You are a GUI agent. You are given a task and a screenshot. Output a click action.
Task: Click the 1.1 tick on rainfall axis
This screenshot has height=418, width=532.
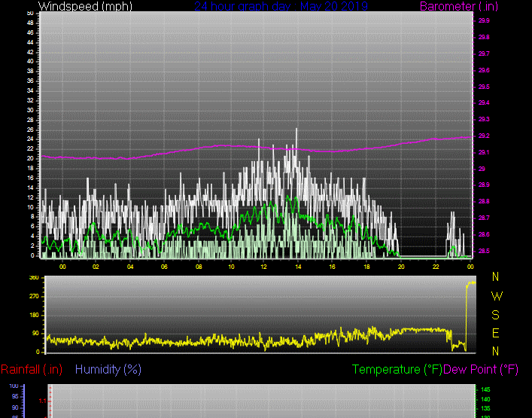point(42,401)
